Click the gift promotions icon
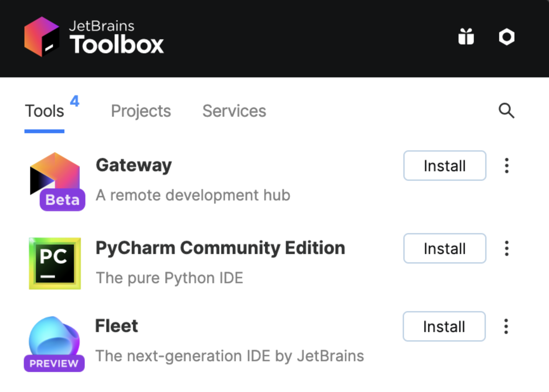Screen dimensions: 549x392 tap(466, 36)
